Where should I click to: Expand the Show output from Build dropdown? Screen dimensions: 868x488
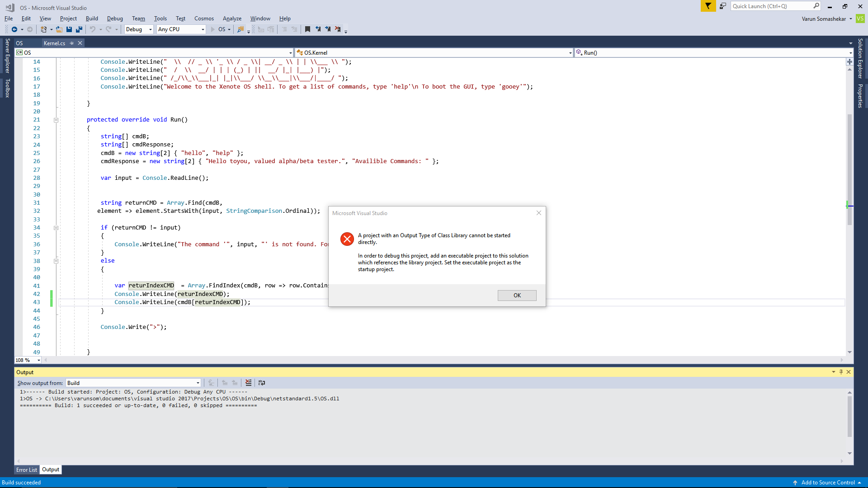pyautogui.click(x=197, y=383)
